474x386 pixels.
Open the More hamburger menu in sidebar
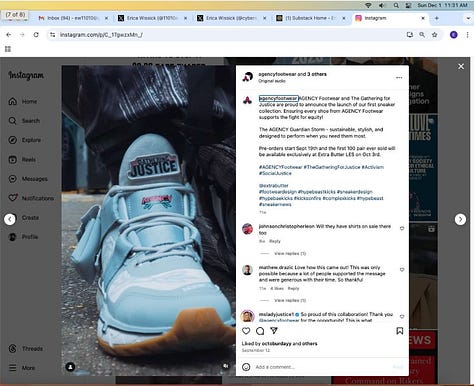click(22, 368)
